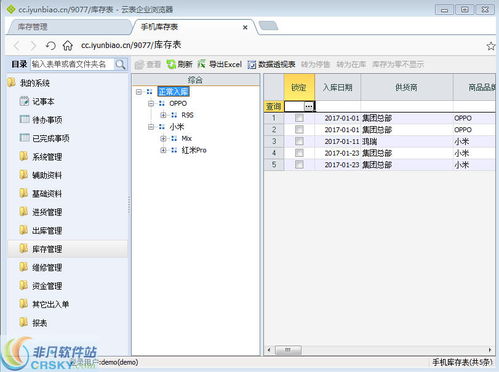The width and height of the screenshot is (499, 372).
Task: Open the 记事本 notebook icon
Action: (x=24, y=101)
